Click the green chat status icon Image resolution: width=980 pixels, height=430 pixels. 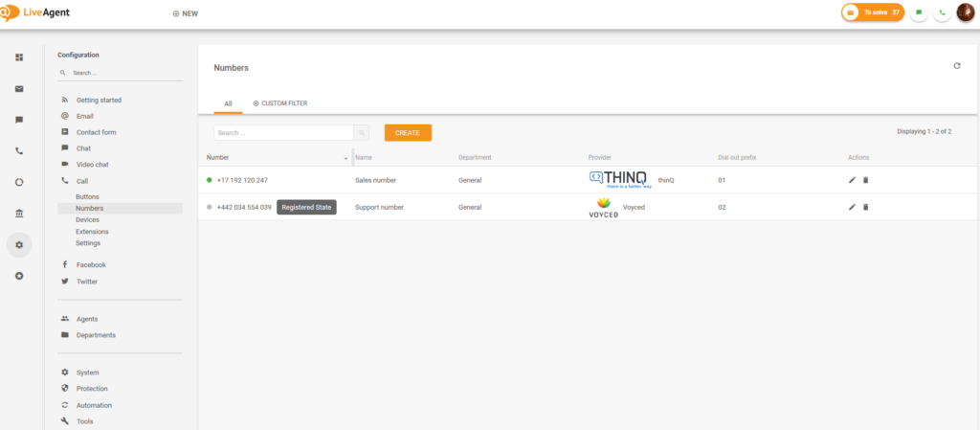tap(919, 12)
